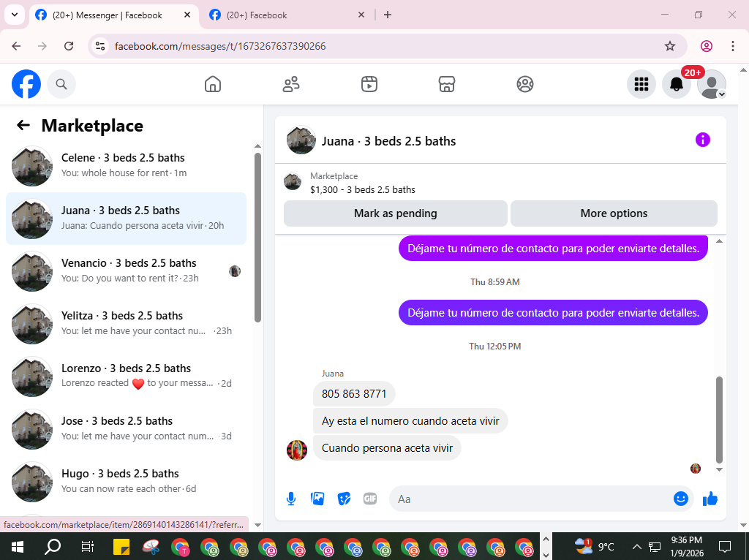
Task: Open the nine-dot Menu grid icon
Action: (x=641, y=84)
